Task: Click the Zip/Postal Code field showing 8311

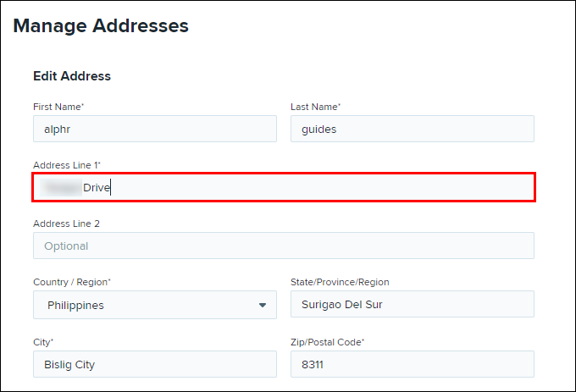Action: (412, 364)
